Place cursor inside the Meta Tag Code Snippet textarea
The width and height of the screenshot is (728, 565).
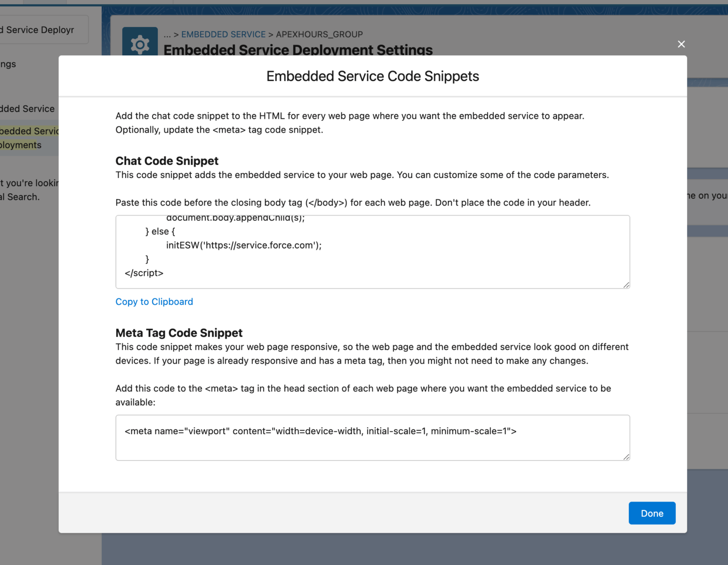(373, 438)
